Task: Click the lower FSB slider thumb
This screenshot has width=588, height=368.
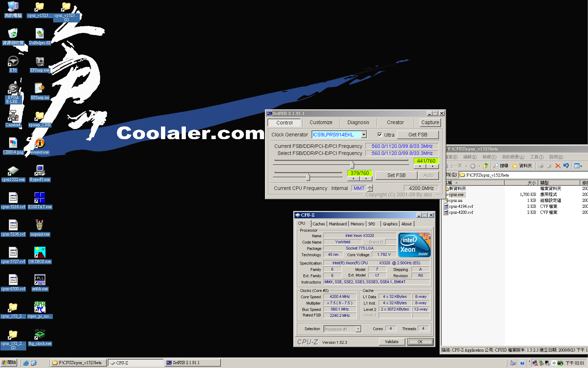Action: (x=308, y=177)
